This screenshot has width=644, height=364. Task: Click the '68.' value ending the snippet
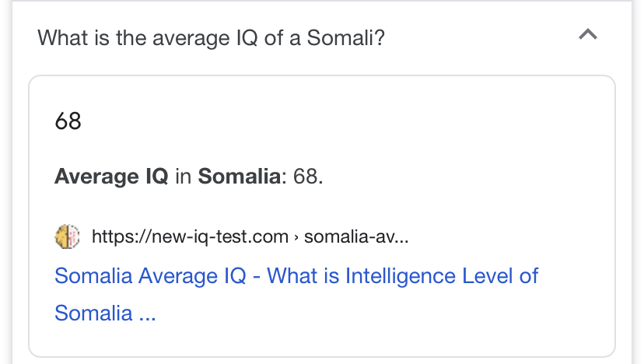point(308,177)
